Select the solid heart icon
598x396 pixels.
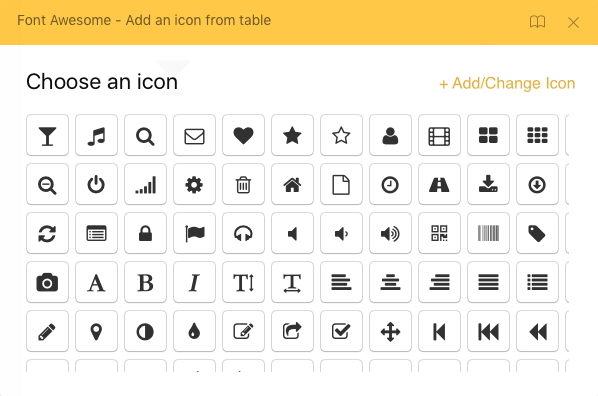[x=243, y=135]
